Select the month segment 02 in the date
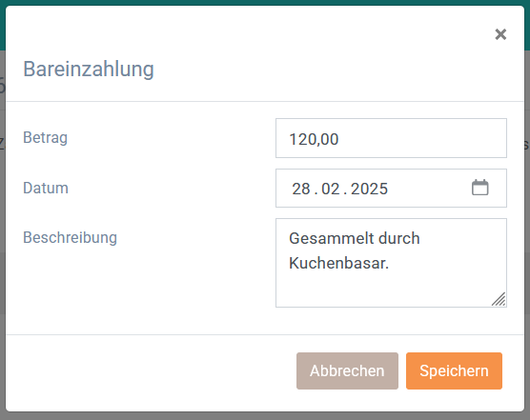 [331, 189]
